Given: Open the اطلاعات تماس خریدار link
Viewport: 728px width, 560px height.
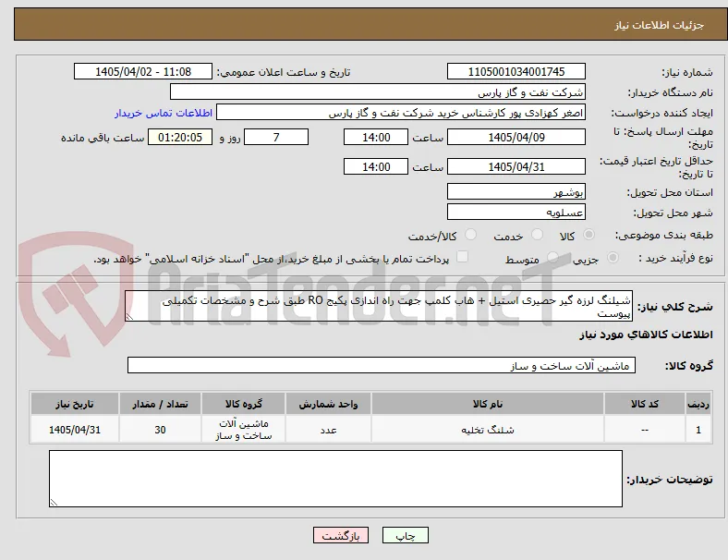Looking at the screenshot, I should pyautogui.click(x=164, y=113).
